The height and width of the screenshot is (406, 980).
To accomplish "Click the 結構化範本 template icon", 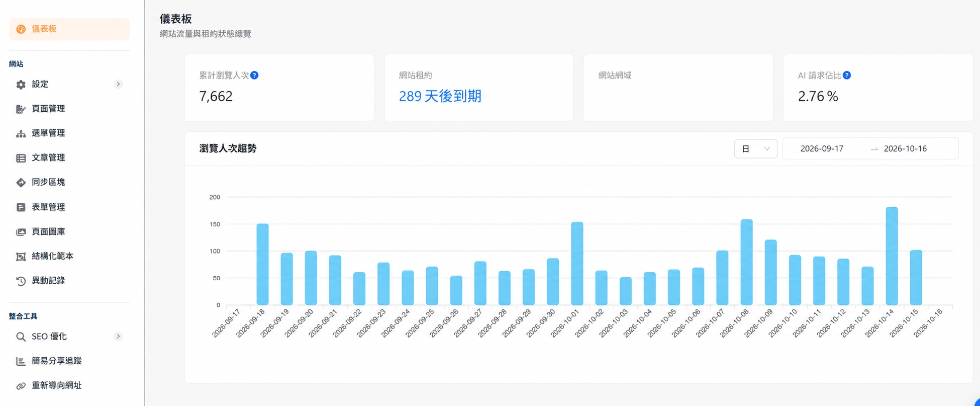I will click(21, 257).
